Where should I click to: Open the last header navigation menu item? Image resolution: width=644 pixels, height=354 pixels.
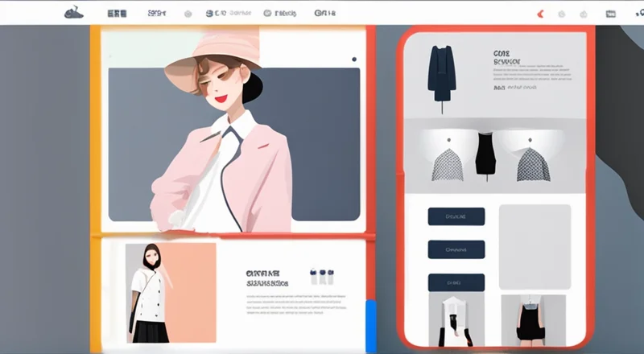click(x=325, y=14)
